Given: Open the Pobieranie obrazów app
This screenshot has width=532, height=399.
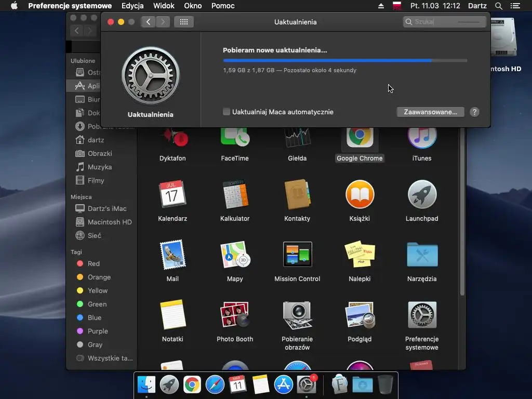Looking at the screenshot, I should point(297,314).
